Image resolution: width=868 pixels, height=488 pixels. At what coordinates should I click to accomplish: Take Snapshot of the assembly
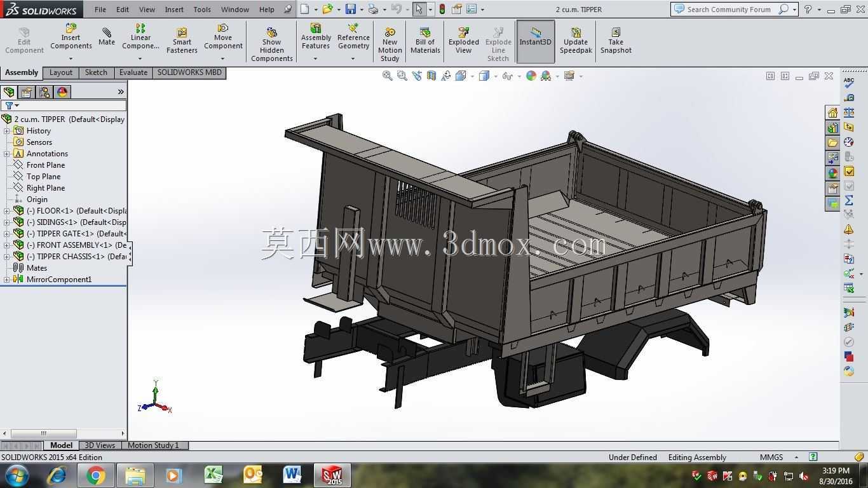[x=616, y=41]
